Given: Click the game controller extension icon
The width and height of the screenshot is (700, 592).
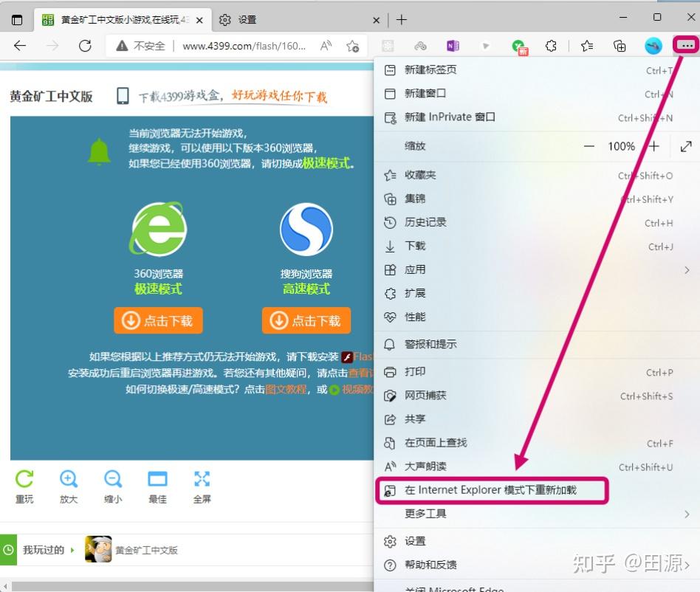Looking at the screenshot, I should (x=420, y=46).
